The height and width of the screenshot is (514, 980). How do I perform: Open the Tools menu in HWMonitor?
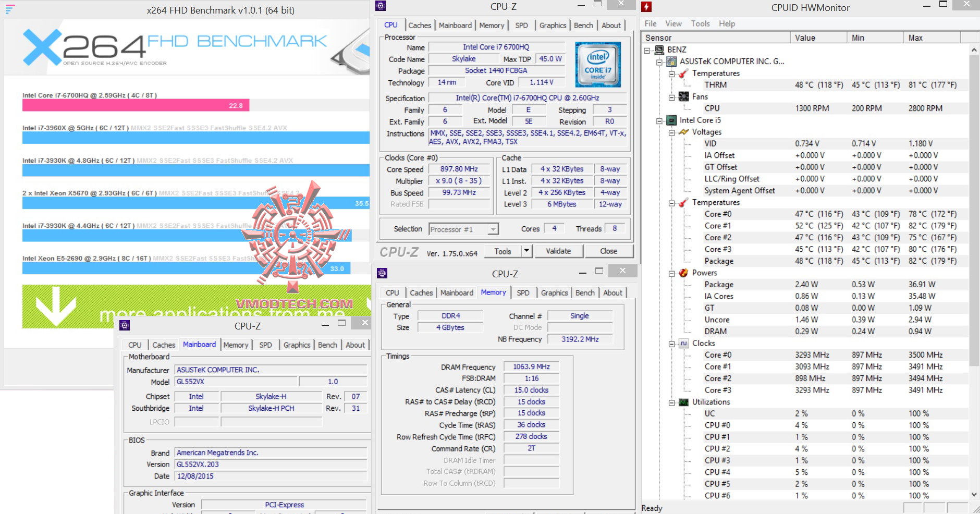click(700, 24)
